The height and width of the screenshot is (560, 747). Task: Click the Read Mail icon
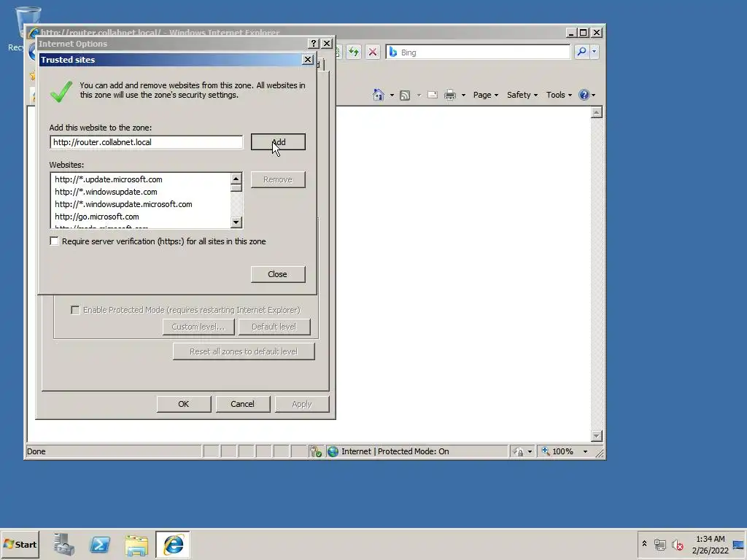pos(433,95)
